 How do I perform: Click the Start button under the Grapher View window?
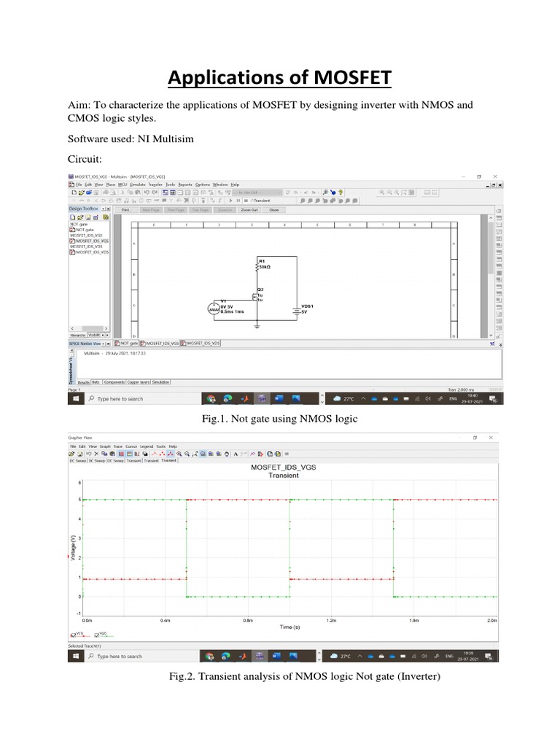pyautogui.click(x=76, y=656)
